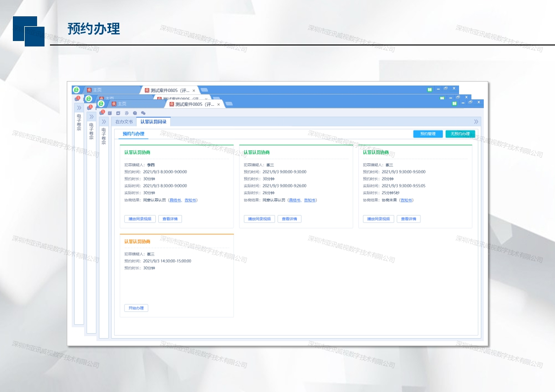Screen dimensions: 555x392
Task: Expand right panel with double chevron
Action: click(476, 122)
